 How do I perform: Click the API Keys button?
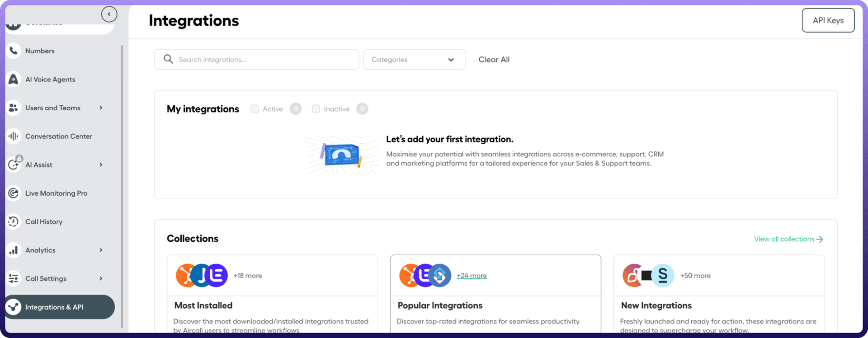828,20
